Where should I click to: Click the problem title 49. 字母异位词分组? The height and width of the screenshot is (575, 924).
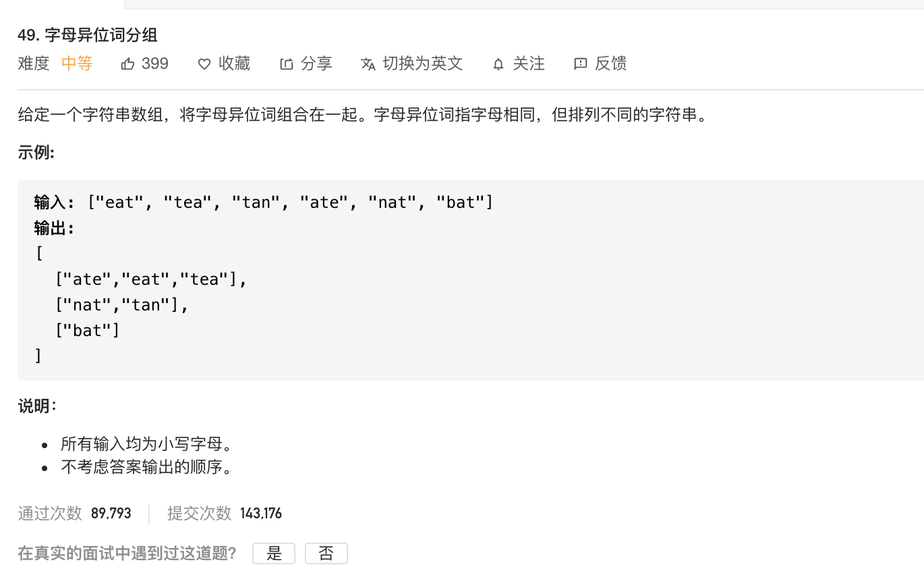(x=88, y=35)
